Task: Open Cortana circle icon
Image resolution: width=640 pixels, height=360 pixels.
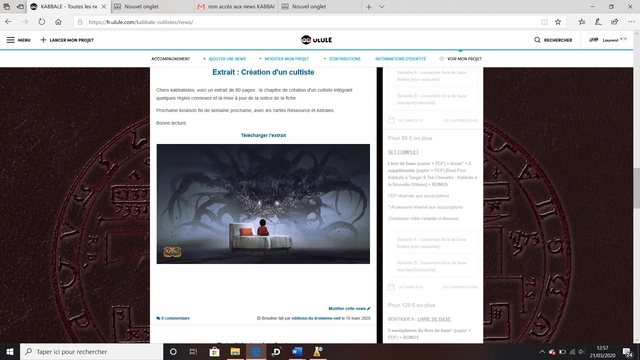Action: [173, 351]
